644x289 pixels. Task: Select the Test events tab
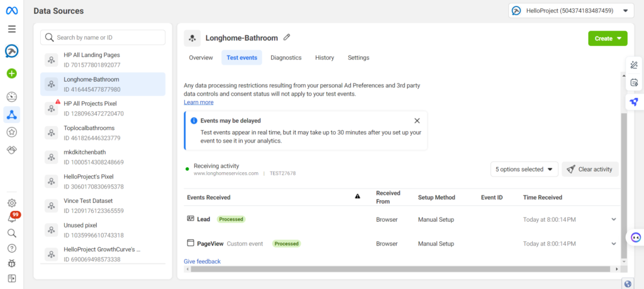tap(242, 57)
